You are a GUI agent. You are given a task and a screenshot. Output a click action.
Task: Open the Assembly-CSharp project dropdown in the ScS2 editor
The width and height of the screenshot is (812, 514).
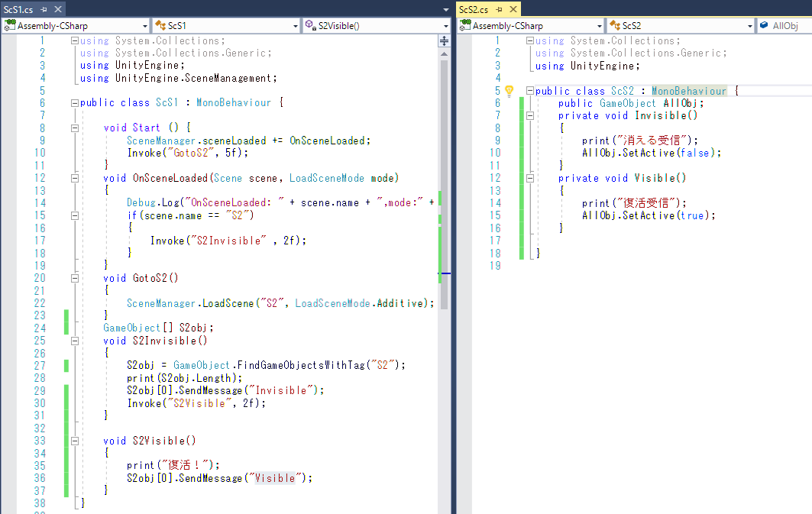(x=531, y=25)
